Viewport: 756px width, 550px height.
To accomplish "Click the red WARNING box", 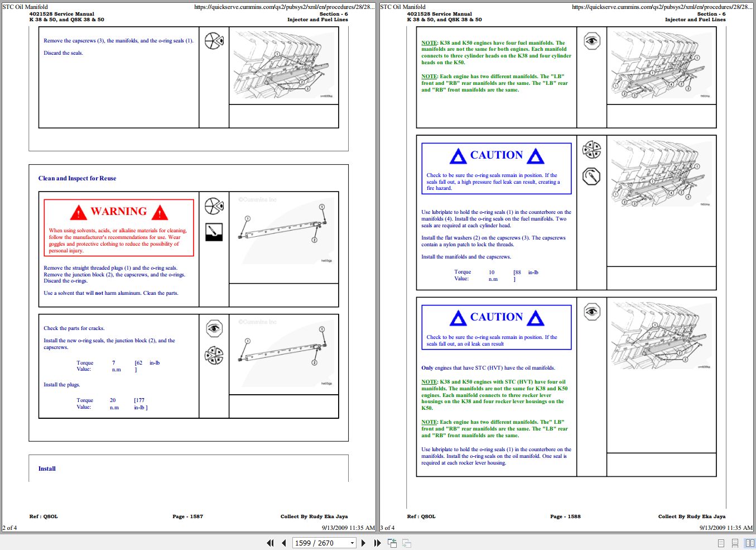I will [119, 228].
